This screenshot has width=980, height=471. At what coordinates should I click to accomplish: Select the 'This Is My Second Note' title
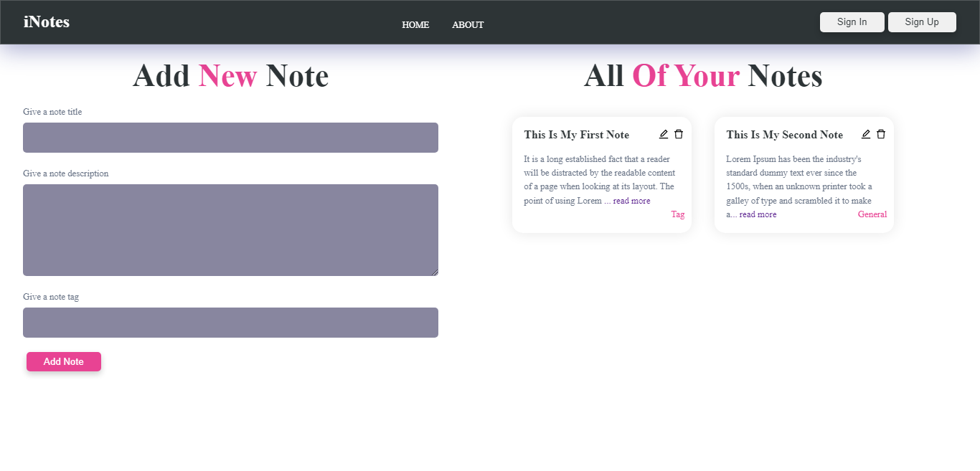pos(785,135)
